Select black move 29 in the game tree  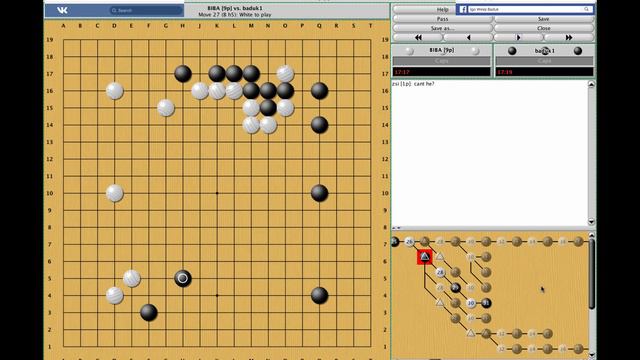tap(456, 288)
